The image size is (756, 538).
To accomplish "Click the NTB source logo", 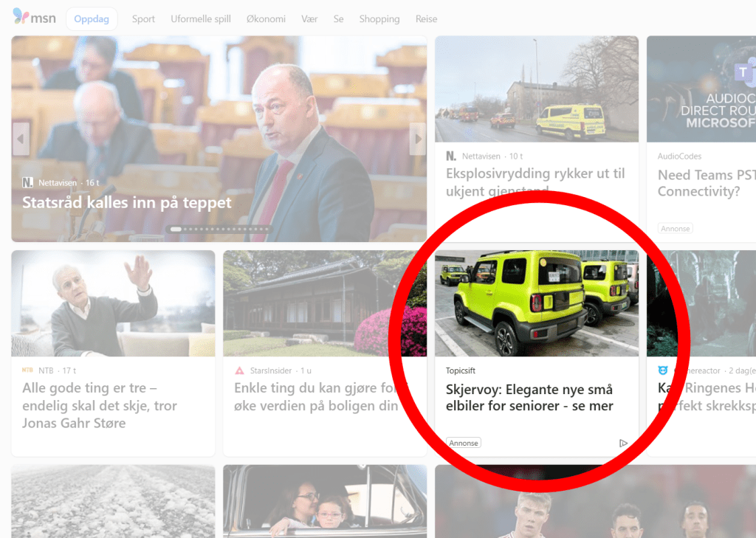I will pos(27,370).
